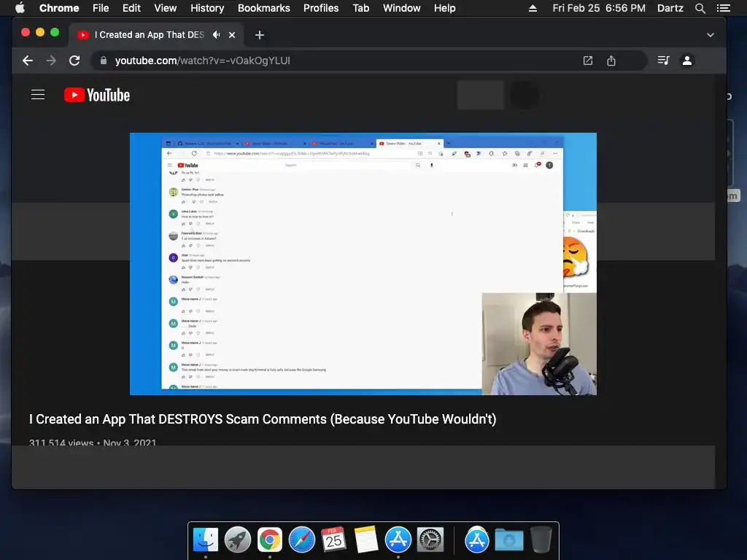This screenshot has width=747, height=560.
Task: Open the Window menu
Action: pyautogui.click(x=402, y=8)
